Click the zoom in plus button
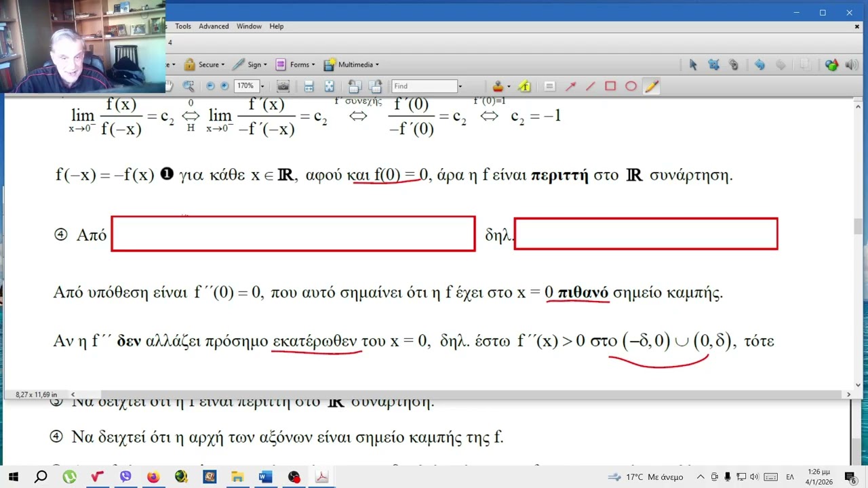Screen dimensions: 868x488 tap(224, 86)
